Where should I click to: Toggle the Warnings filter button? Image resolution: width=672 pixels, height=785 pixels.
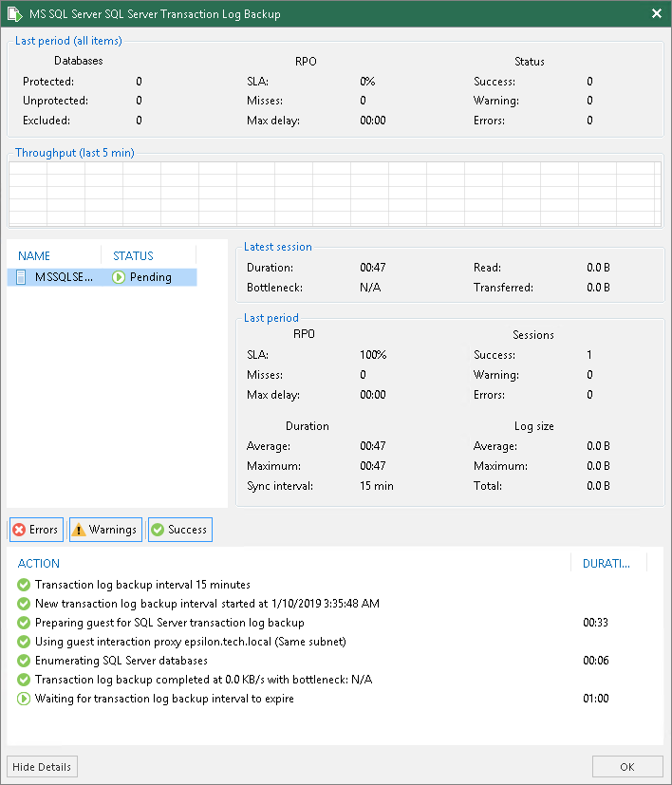[x=105, y=529]
